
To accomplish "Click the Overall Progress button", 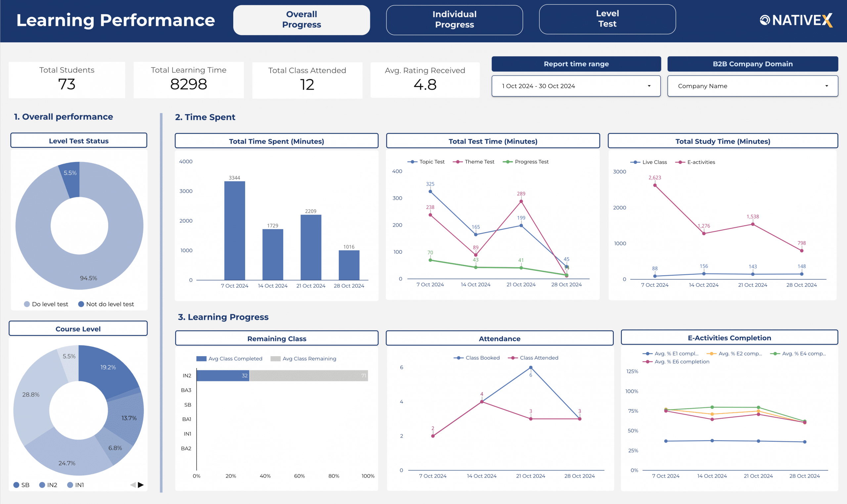I will [301, 20].
